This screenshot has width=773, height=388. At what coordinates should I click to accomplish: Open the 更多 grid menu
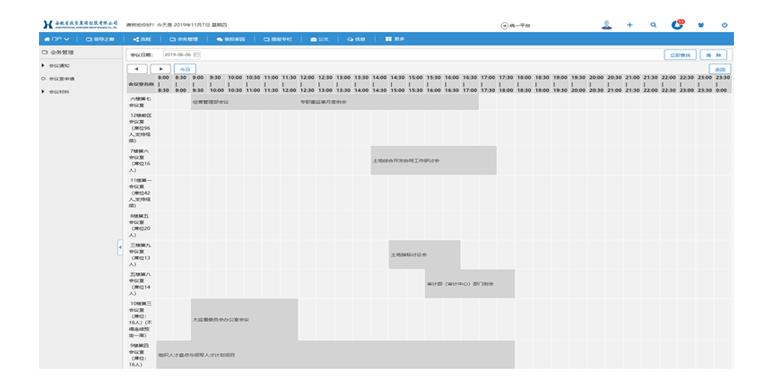395,39
